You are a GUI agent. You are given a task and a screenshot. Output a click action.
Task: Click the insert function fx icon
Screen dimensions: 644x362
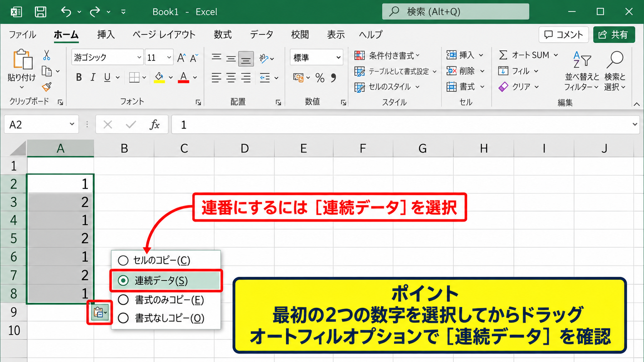pos(154,125)
